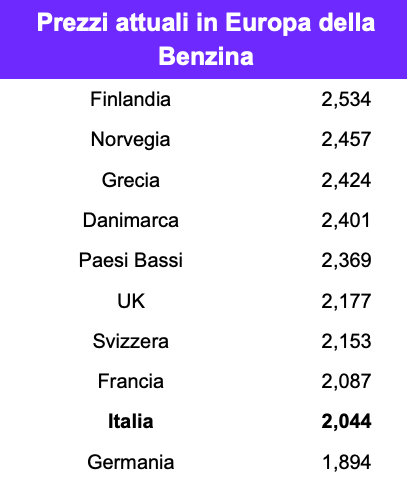This screenshot has height=479, width=407.
Task: Select the UK country cell
Action: coord(131,301)
